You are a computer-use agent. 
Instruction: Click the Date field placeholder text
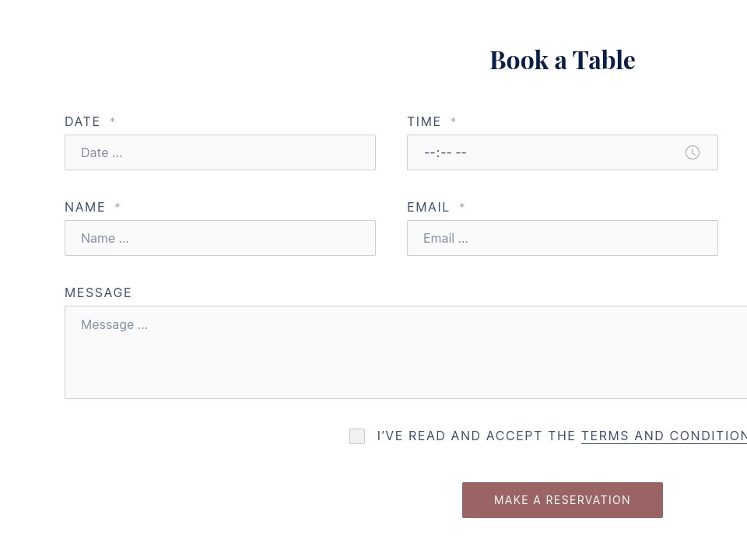tap(101, 152)
